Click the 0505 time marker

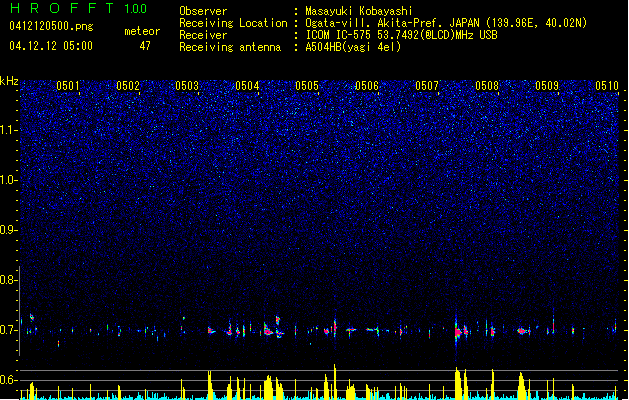coord(307,85)
